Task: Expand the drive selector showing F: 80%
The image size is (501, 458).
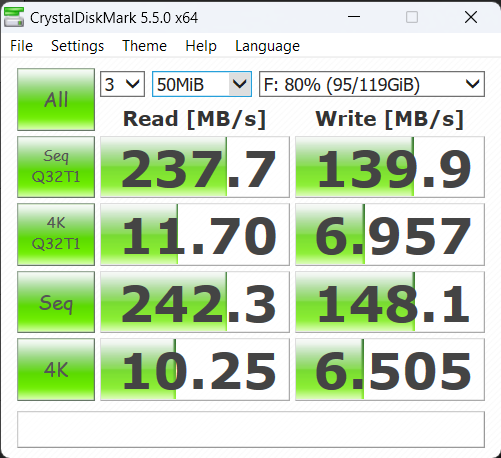Action: click(x=372, y=84)
